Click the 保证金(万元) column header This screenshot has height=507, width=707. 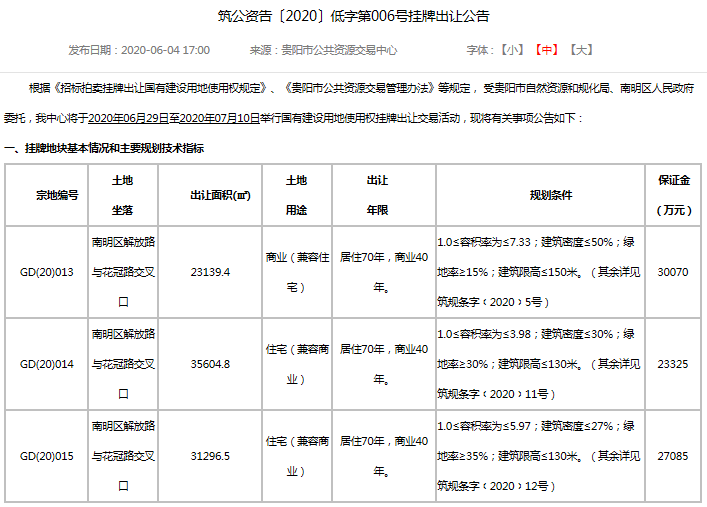(674, 195)
